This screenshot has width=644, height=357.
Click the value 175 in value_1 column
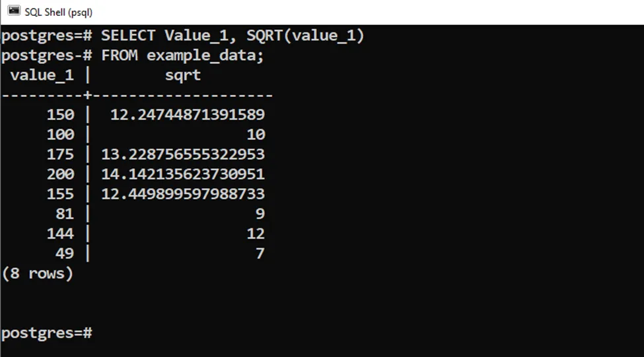click(60, 154)
